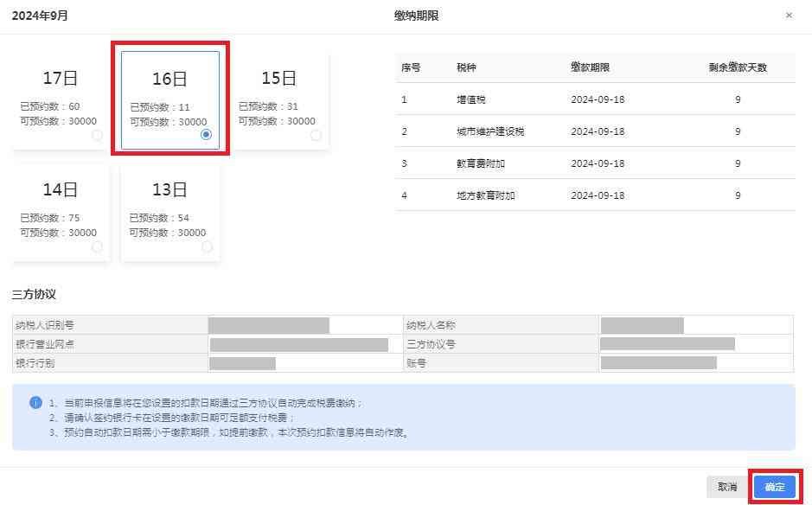Select the 地方教育附加 row
The image size is (812, 505).
[595, 195]
